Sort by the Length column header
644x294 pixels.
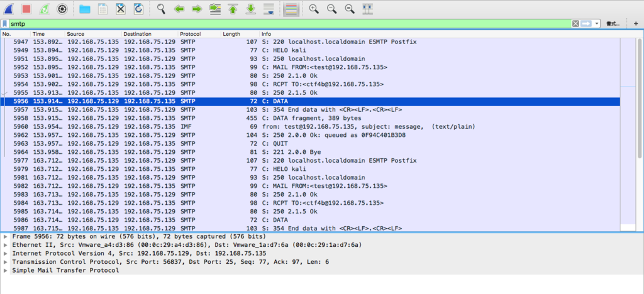[240, 34]
